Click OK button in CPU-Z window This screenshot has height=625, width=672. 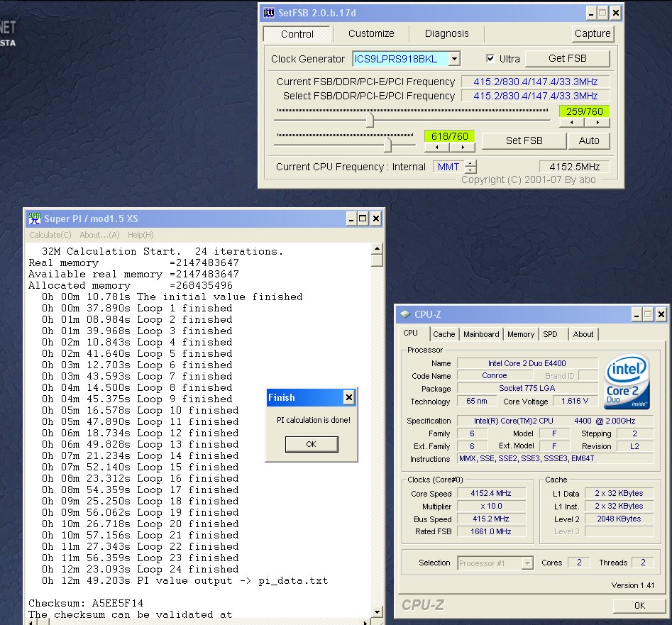click(x=639, y=605)
